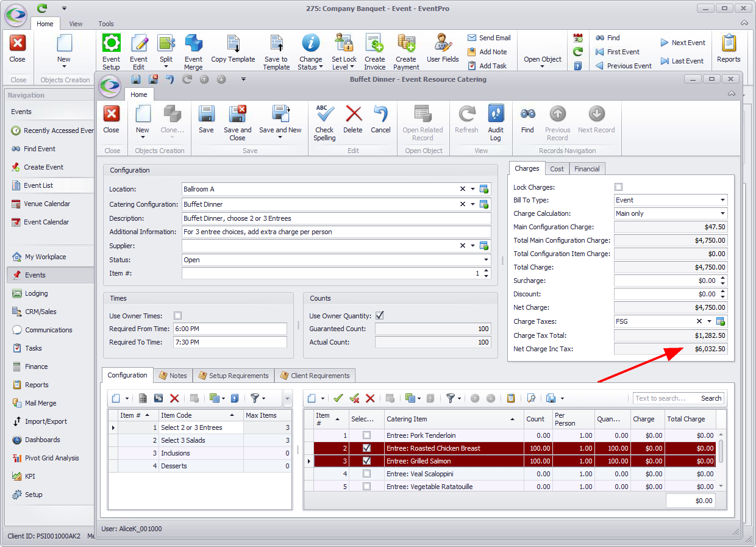Click Add Note
The width and height of the screenshot is (756, 547).
[x=487, y=52]
